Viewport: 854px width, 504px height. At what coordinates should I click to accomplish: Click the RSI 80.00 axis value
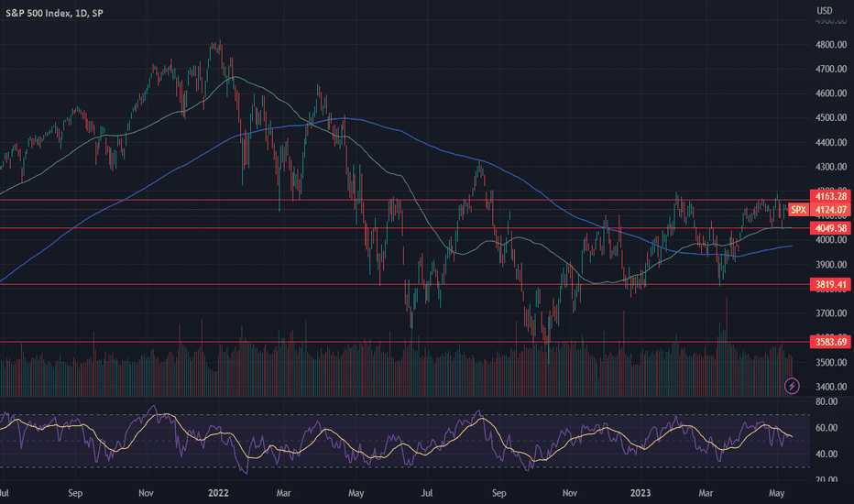coord(827,401)
